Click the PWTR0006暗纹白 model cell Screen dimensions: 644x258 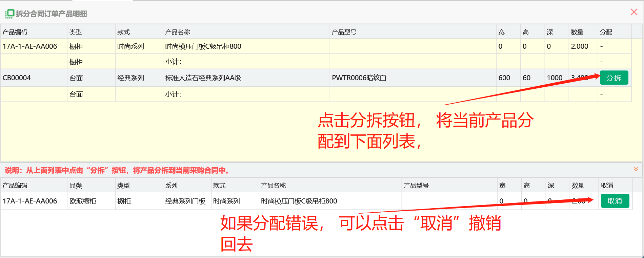[x=359, y=78]
